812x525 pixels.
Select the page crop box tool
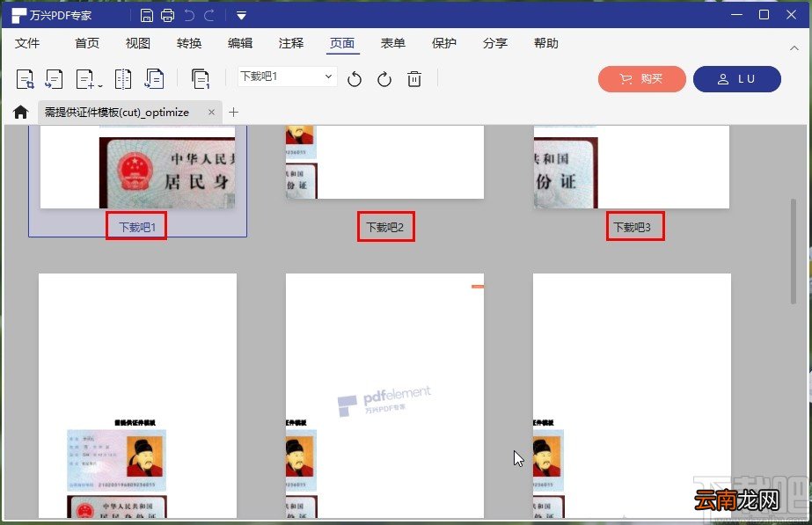pos(26,79)
